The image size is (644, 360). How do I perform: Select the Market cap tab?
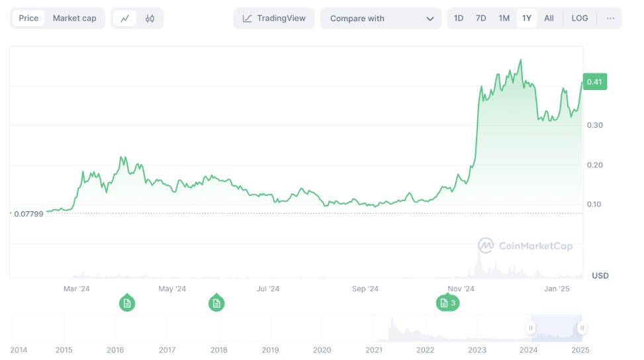[x=74, y=19]
